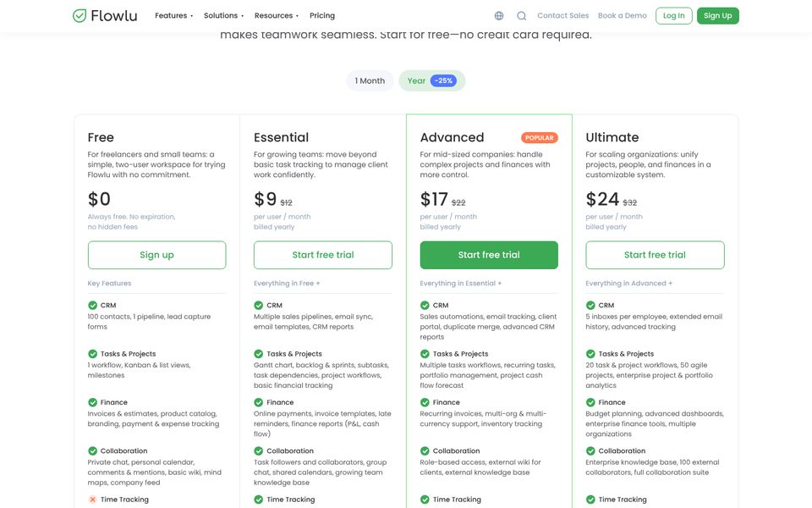
Task: Click the crossed-out $32 price
Action: pyautogui.click(x=629, y=202)
